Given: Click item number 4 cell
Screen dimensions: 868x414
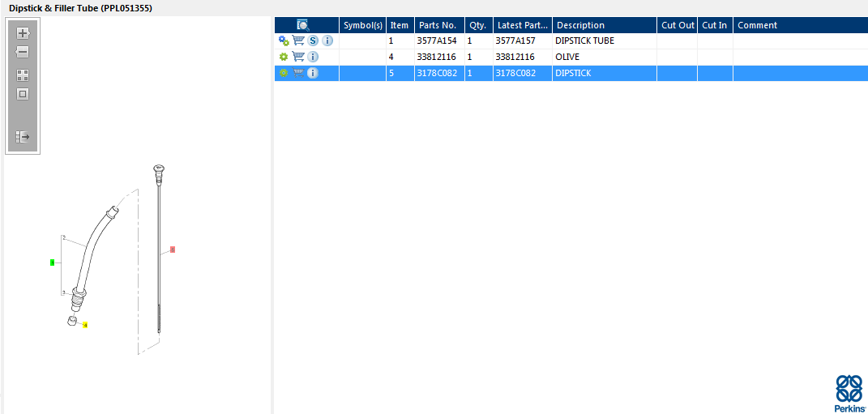Looking at the screenshot, I should (x=400, y=57).
